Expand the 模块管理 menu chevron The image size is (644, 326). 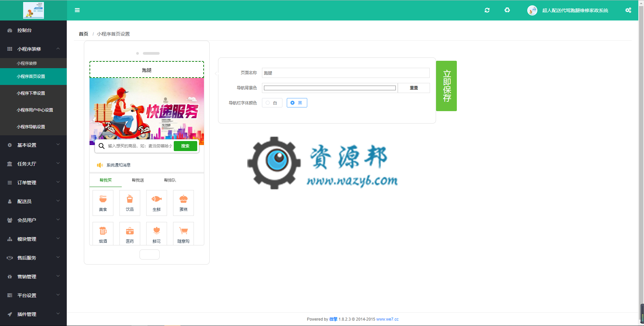(58, 239)
